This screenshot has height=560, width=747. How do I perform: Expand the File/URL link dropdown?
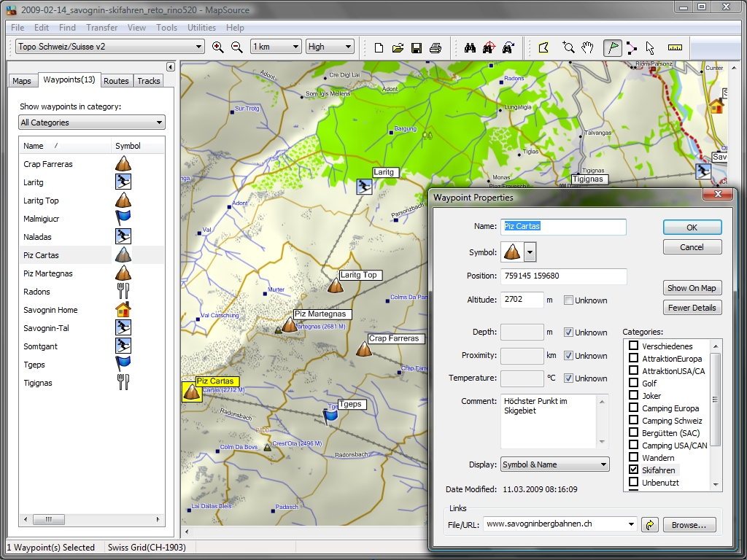[x=631, y=524]
